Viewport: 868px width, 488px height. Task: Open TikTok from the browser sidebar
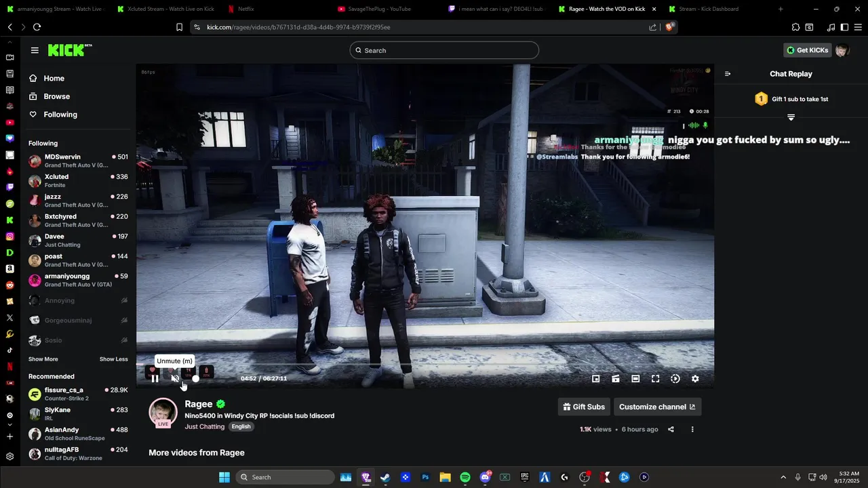pyautogui.click(x=9, y=350)
